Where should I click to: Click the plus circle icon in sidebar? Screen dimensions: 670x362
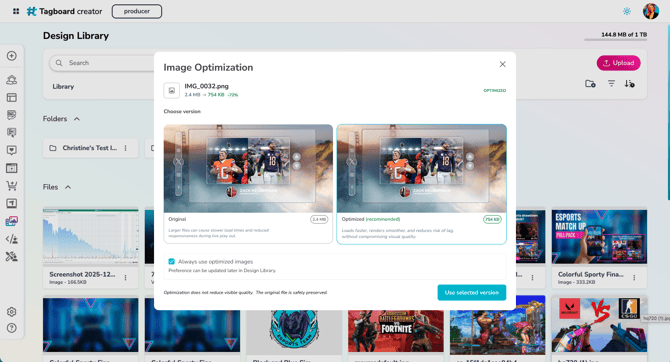coord(12,56)
